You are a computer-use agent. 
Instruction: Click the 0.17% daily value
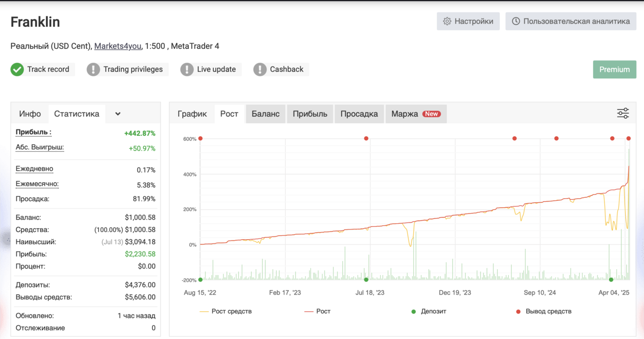[146, 170]
